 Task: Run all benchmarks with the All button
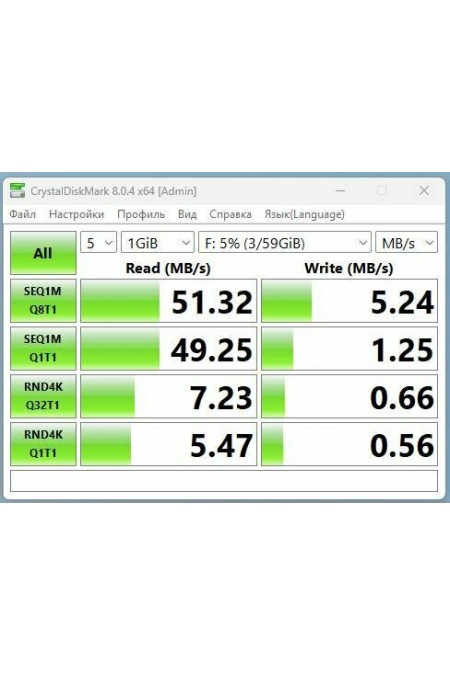[x=43, y=253]
